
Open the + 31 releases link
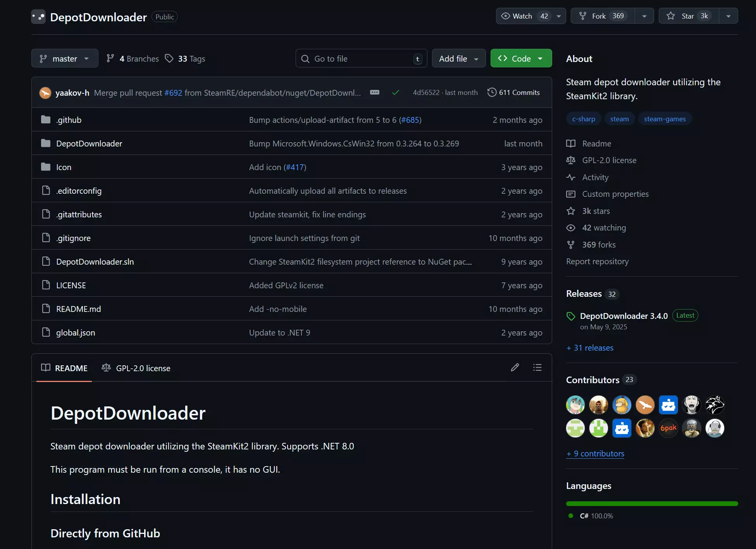590,348
